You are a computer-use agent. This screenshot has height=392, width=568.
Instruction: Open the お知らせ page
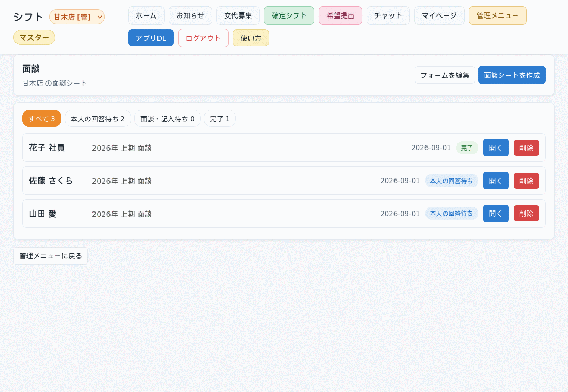(191, 15)
